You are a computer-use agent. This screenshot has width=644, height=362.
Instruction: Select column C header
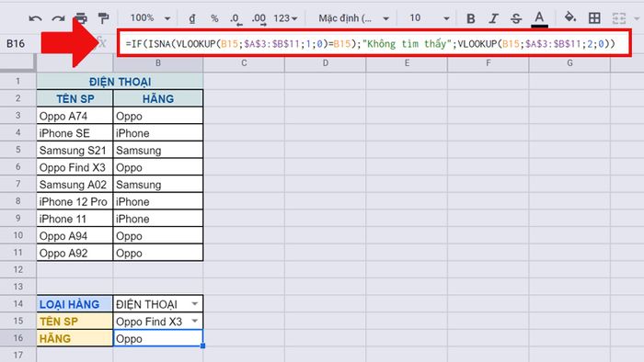coord(244,63)
